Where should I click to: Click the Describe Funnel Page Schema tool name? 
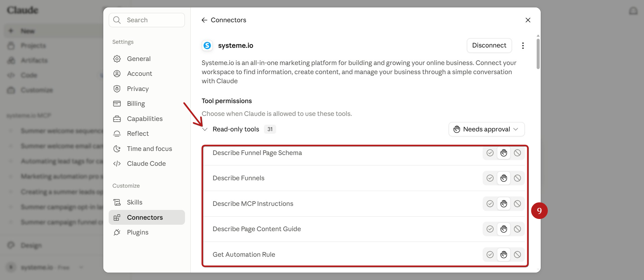tap(257, 153)
